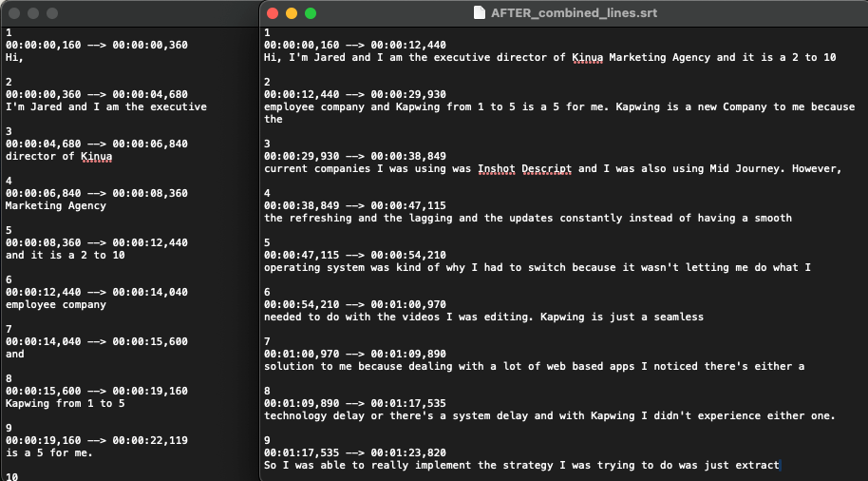The image size is (868, 481).
Task: Click timestamp 00:00:12,440 --> 00:00:14,040
Action: 97,292
